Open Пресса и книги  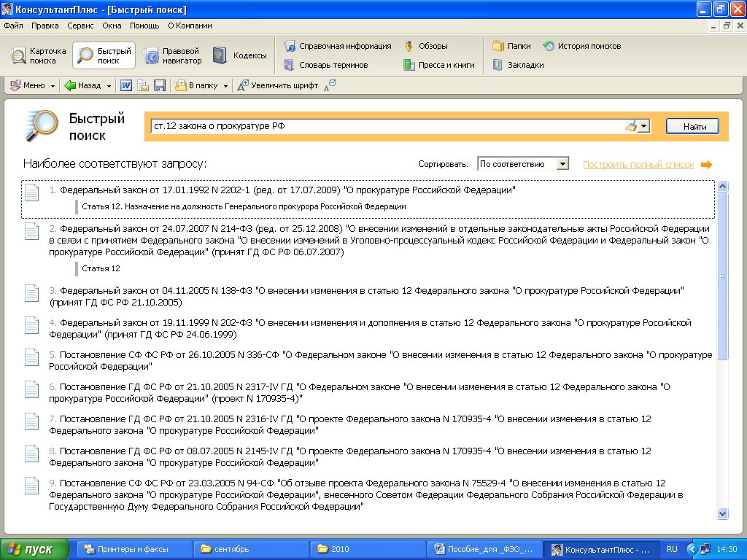(438, 65)
